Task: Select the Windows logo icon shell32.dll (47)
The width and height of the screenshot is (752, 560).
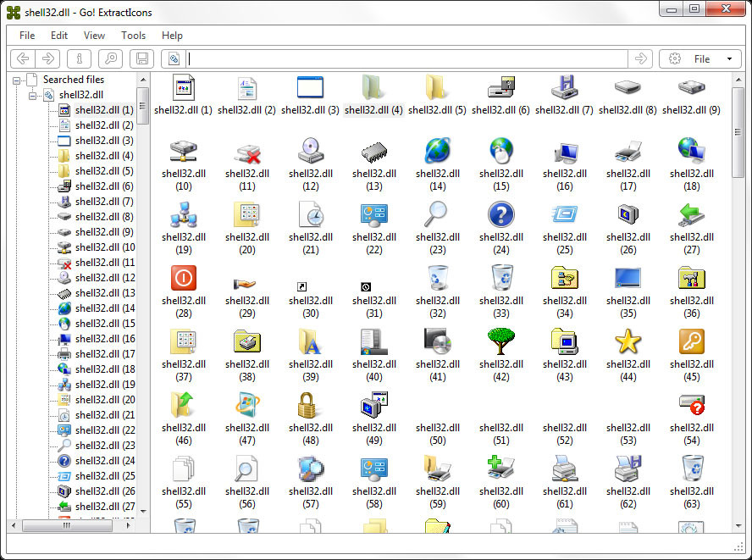Action: (247, 405)
